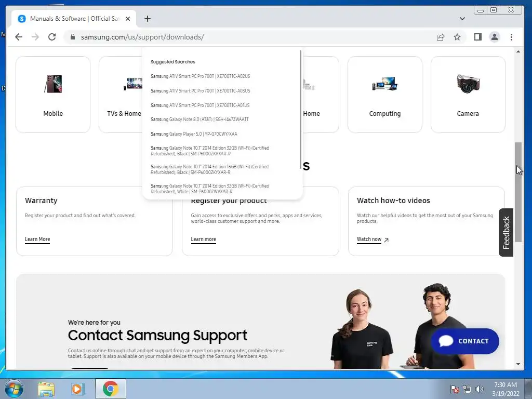Screen dimensions: 532x399
Task: Open the Camera category card
Action: 468,95
